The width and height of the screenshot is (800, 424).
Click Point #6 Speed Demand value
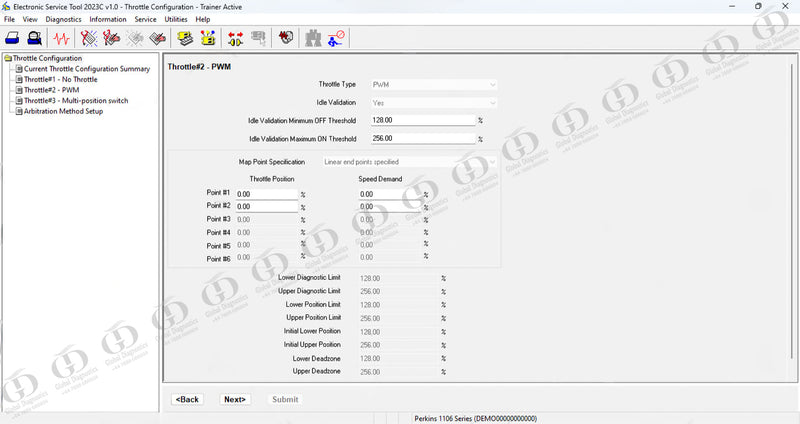366,258
